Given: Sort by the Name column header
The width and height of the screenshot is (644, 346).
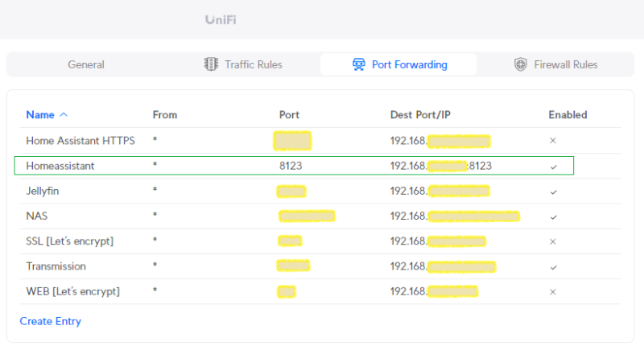Looking at the screenshot, I should [40, 115].
